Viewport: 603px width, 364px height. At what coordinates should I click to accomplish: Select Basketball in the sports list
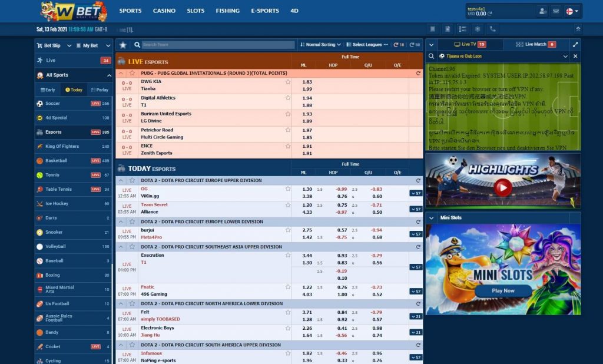point(73,160)
